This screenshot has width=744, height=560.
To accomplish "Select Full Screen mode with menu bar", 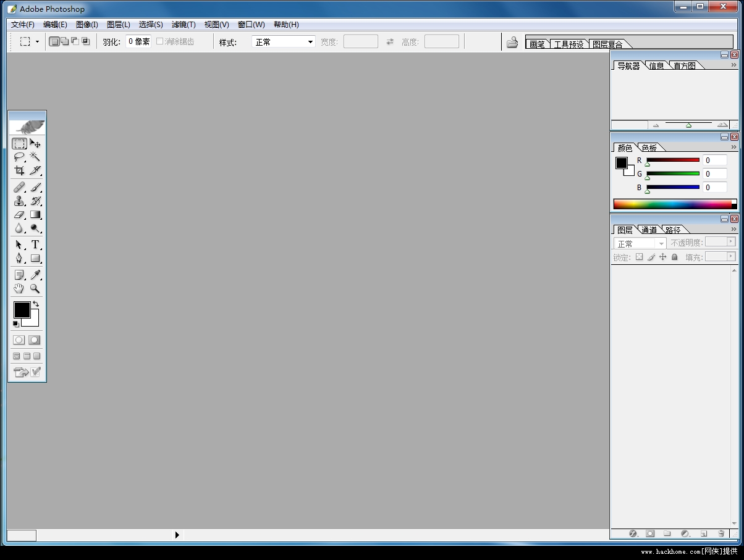I will [27, 356].
